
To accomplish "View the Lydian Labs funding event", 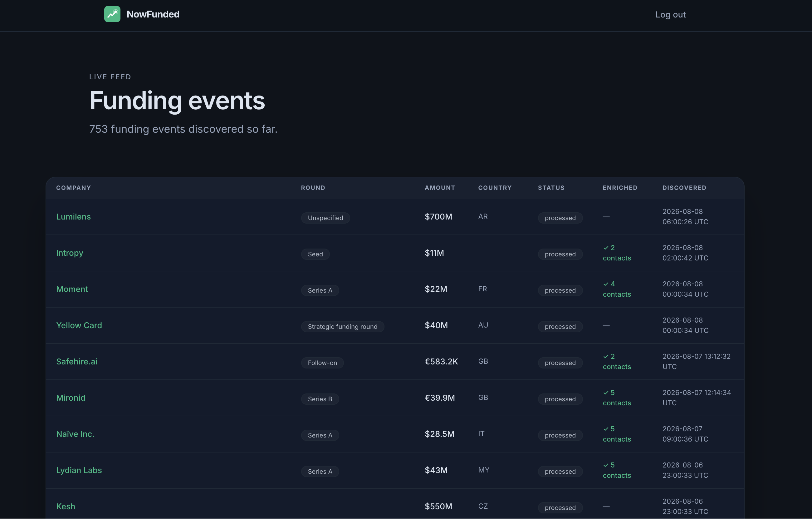I will coord(79,470).
